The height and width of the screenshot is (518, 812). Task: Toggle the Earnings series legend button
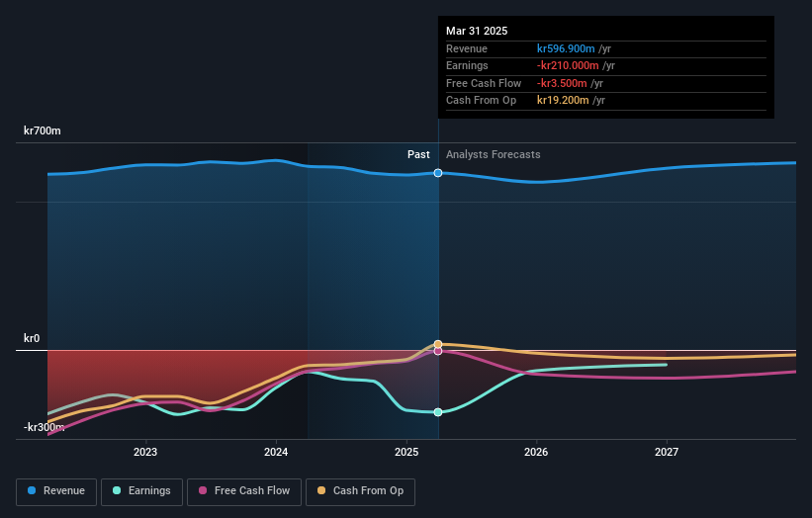coord(141,491)
